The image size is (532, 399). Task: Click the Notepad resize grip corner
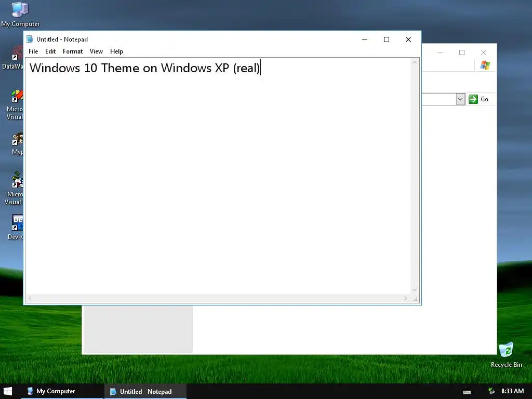(415, 299)
